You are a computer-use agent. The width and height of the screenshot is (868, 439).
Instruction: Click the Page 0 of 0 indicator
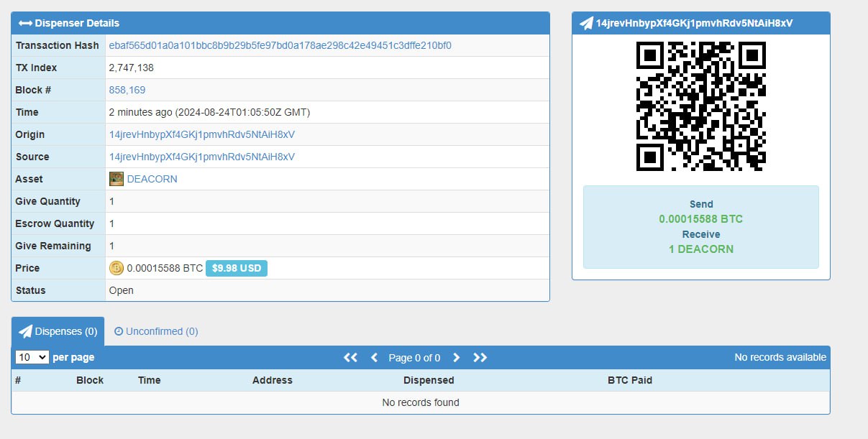tap(414, 357)
